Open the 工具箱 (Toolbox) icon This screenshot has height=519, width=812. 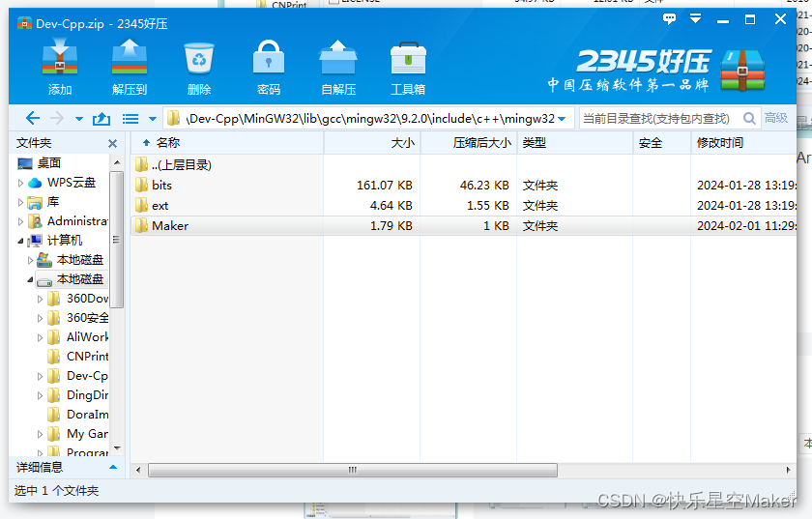pyautogui.click(x=408, y=57)
